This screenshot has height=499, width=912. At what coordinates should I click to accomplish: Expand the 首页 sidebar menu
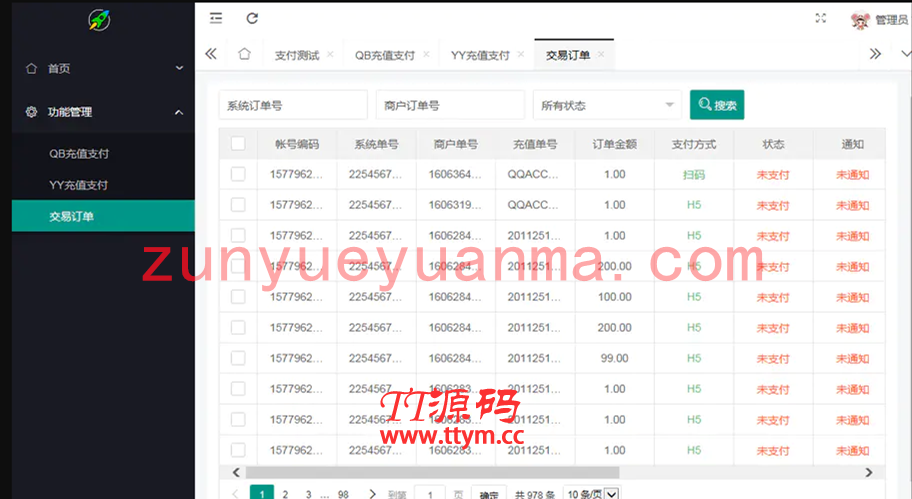tap(104, 68)
